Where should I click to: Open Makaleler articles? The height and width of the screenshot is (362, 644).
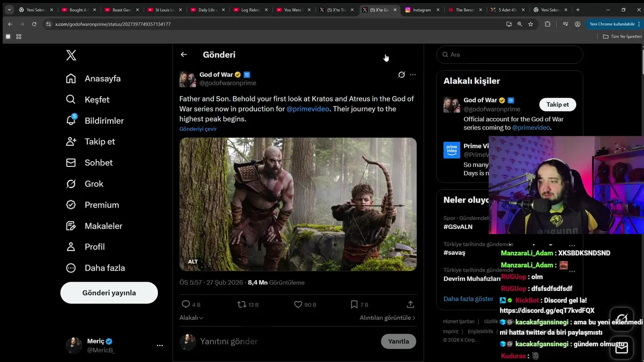[x=94, y=226]
